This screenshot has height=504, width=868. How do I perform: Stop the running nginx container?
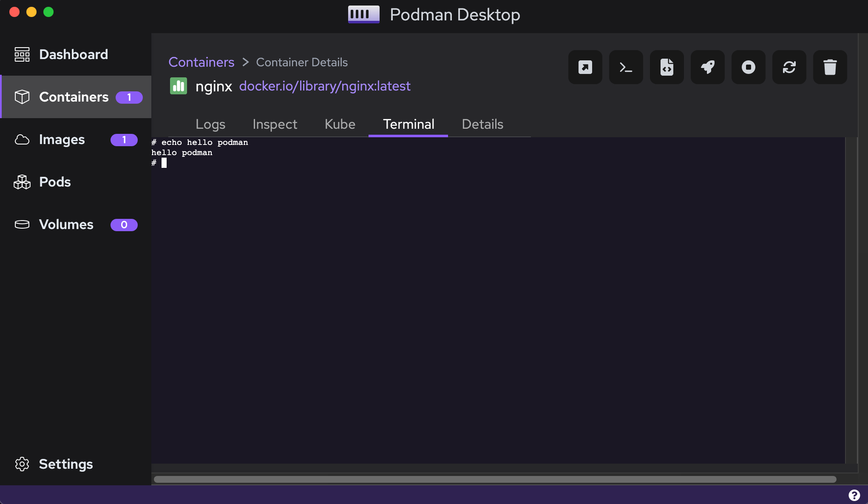click(748, 67)
